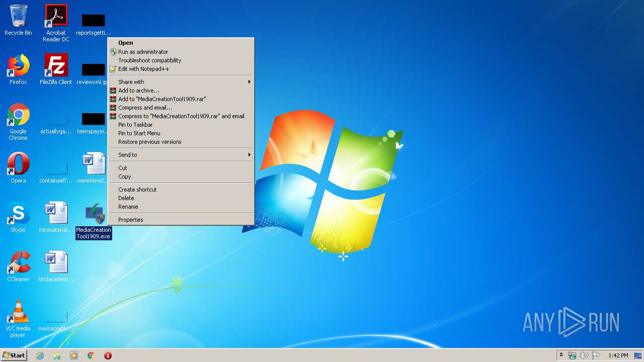
Task: Open the Recycle Bin desktop icon
Action: point(18,20)
